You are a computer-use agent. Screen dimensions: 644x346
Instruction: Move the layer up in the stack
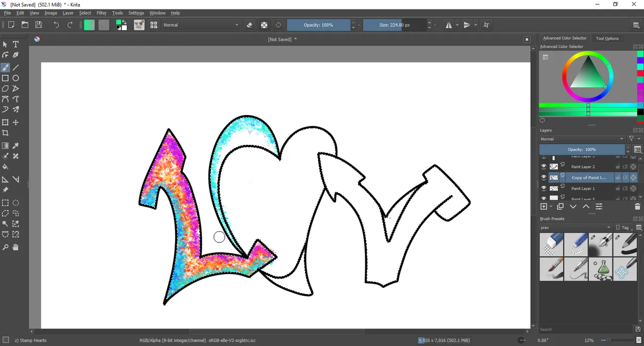[x=586, y=207]
